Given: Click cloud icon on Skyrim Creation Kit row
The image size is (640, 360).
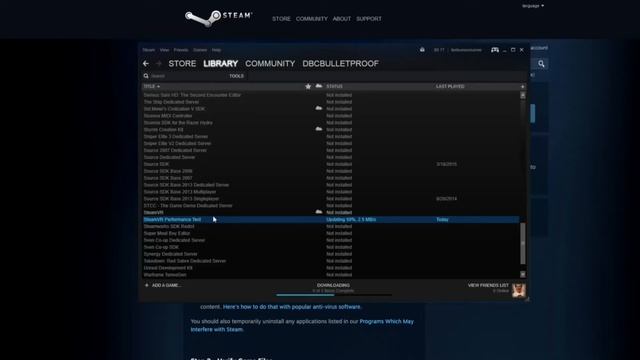Looking at the screenshot, I should pos(319,129).
